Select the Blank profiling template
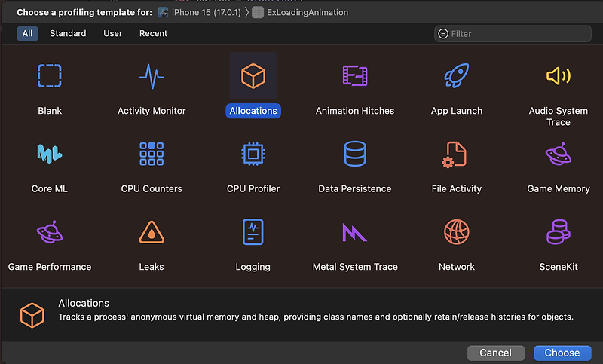 (50, 77)
